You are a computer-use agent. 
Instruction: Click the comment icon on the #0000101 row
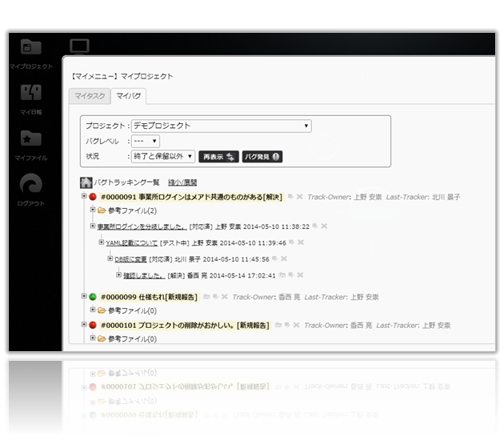coord(287,325)
